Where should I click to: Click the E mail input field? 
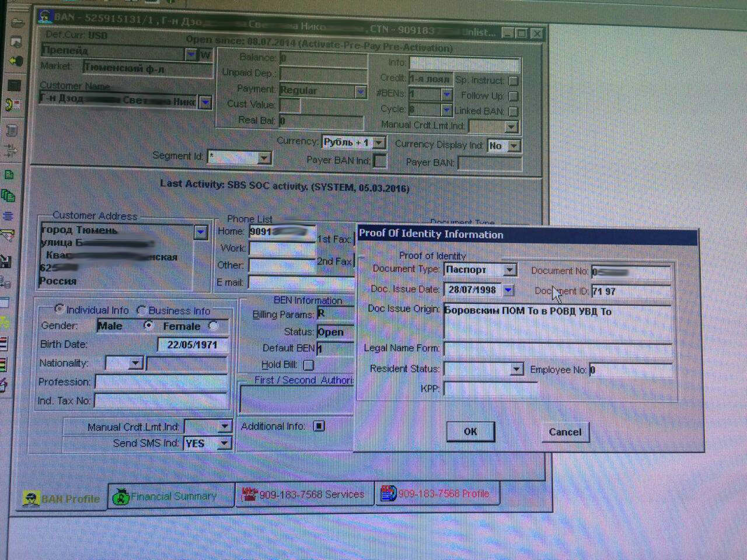click(x=302, y=282)
